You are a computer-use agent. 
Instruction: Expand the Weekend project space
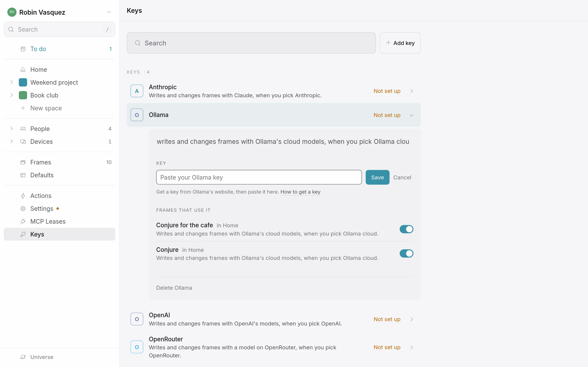11,82
